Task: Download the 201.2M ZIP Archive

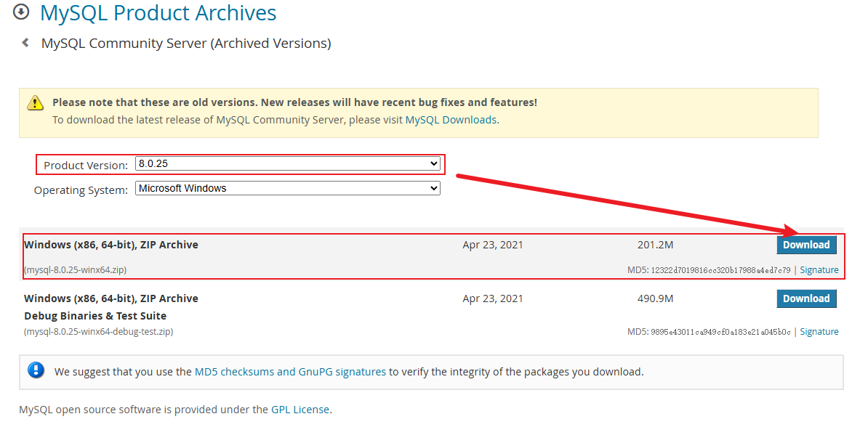Action: tap(806, 245)
